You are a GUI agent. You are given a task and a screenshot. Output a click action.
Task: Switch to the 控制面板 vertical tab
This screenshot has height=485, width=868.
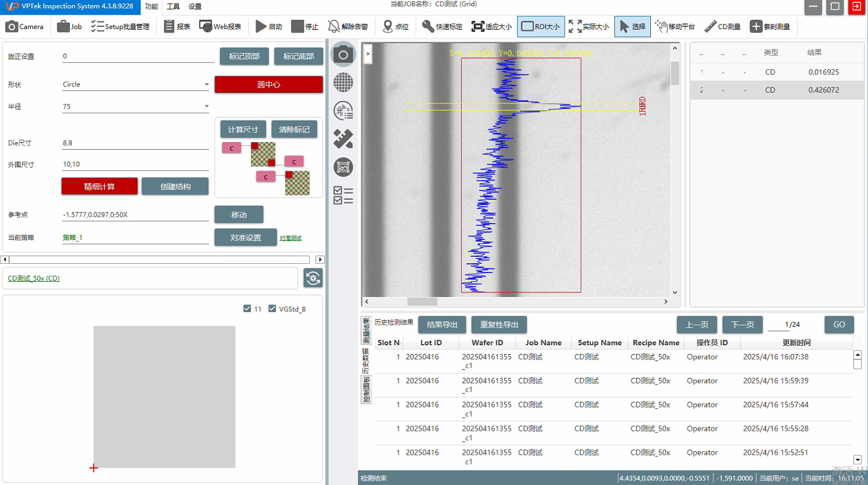[x=366, y=390]
